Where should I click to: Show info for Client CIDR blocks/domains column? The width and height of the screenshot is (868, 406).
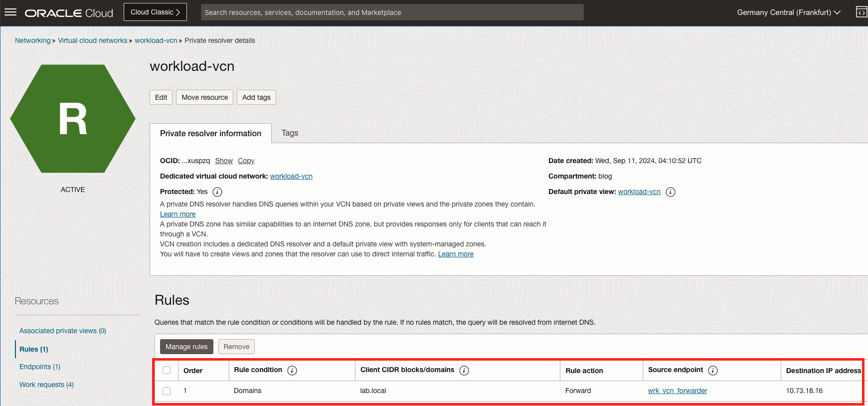pyautogui.click(x=464, y=371)
